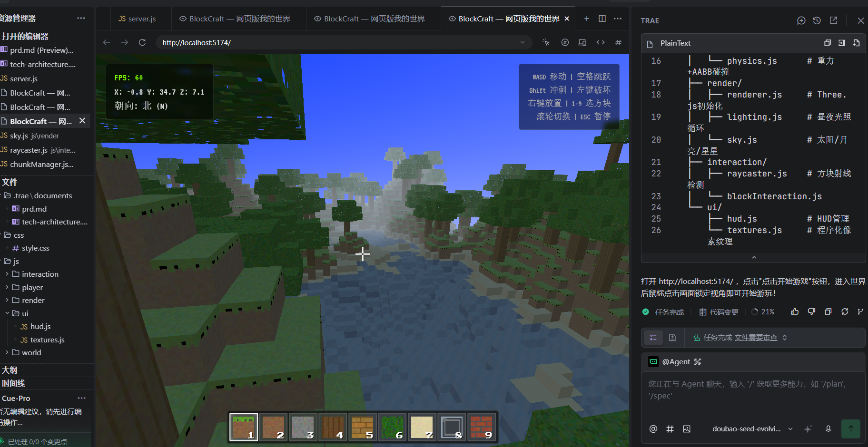
Task: Click the # icon in preview toolbar
Action: (x=618, y=42)
